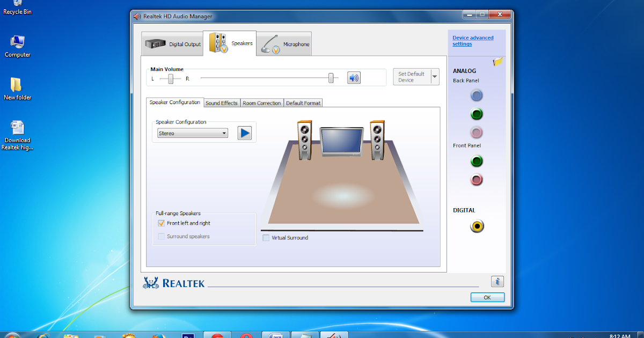This screenshot has height=338, width=644.
Task: Select the New folder desktop icon
Action: tap(17, 89)
